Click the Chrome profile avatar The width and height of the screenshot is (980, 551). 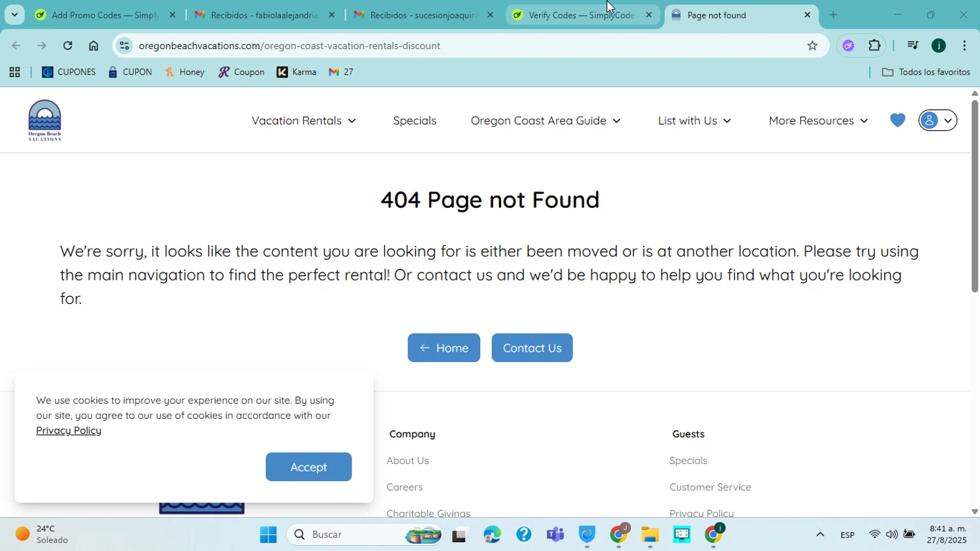(x=939, y=46)
